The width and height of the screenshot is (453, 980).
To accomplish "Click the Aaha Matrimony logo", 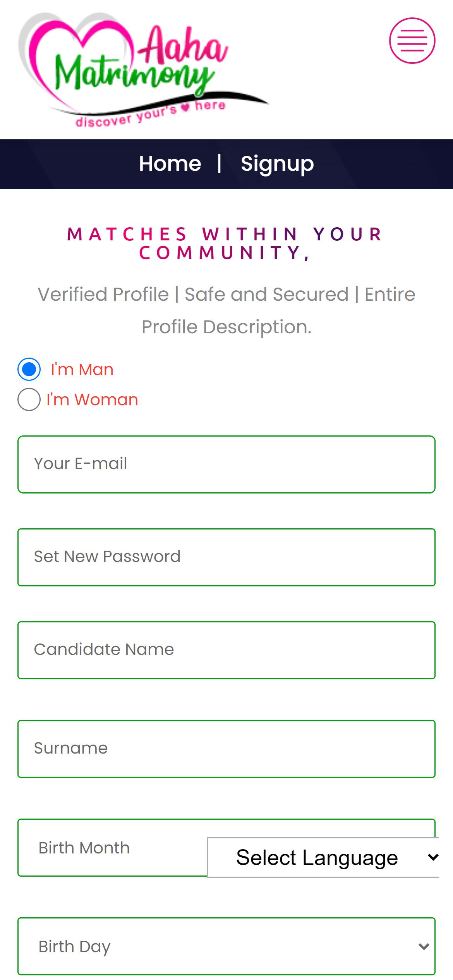I will (x=143, y=70).
